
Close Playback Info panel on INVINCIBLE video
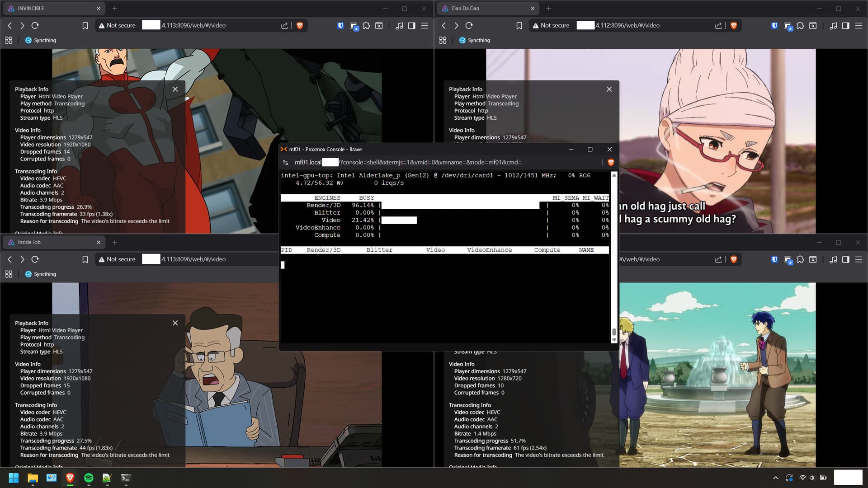175,89
